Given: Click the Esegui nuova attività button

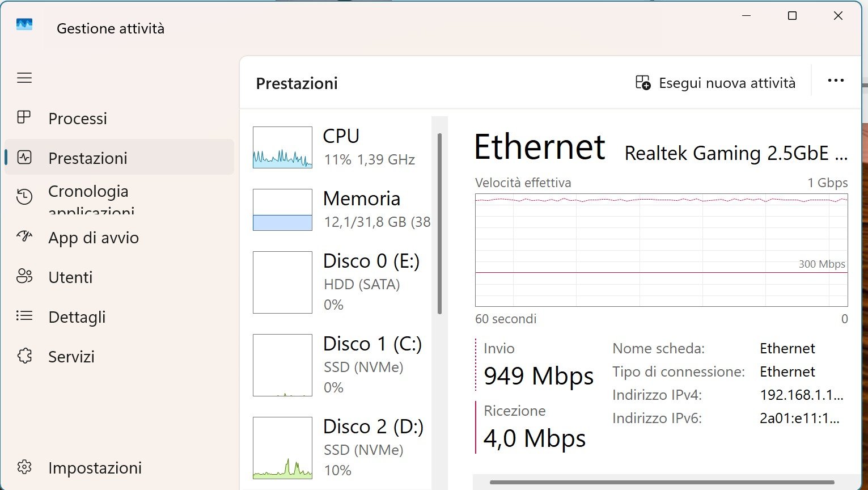Looking at the screenshot, I should [715, 83].
